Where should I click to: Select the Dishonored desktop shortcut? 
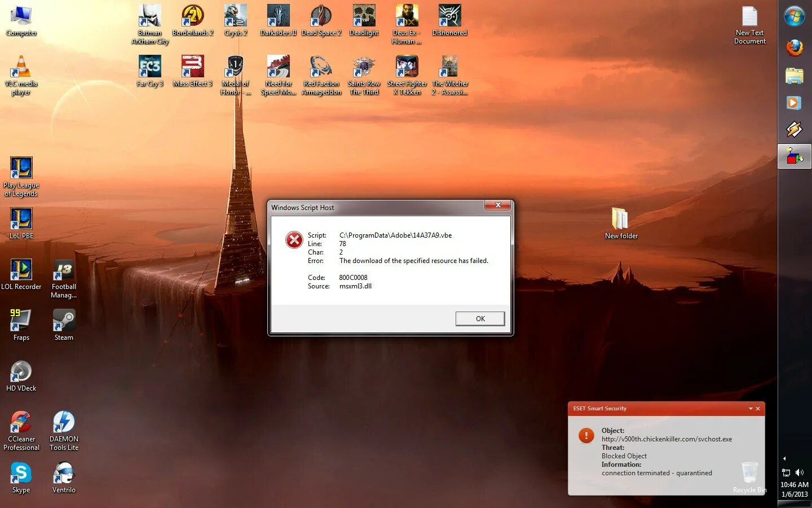tap(449, 20)
